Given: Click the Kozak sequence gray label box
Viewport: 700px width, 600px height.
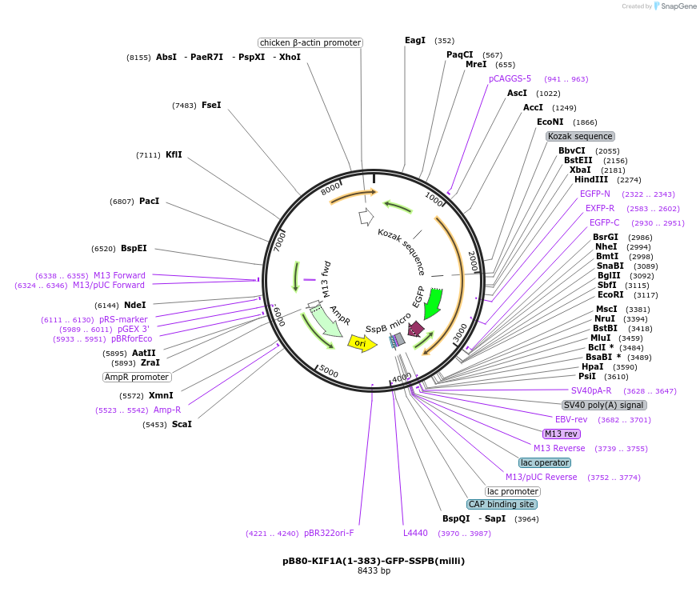Looking at the screenshot, I should [580, 136].
